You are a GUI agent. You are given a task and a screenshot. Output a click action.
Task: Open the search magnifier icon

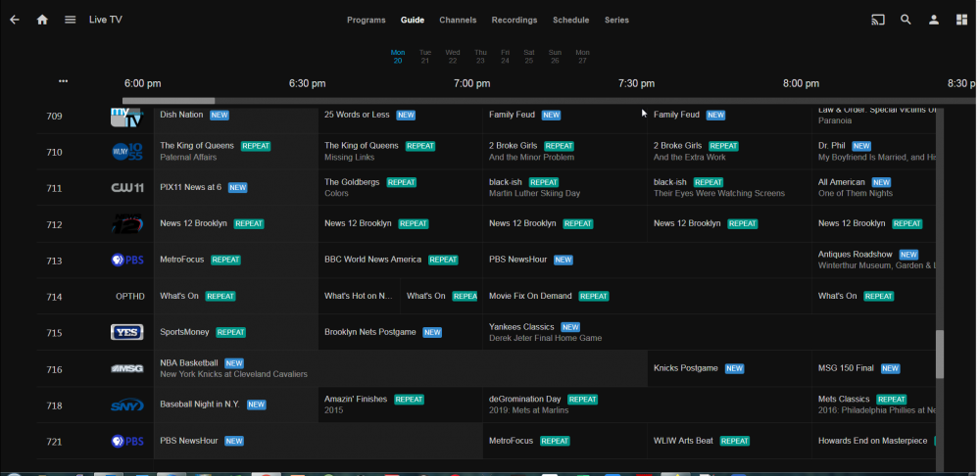[x=906, y=20]
